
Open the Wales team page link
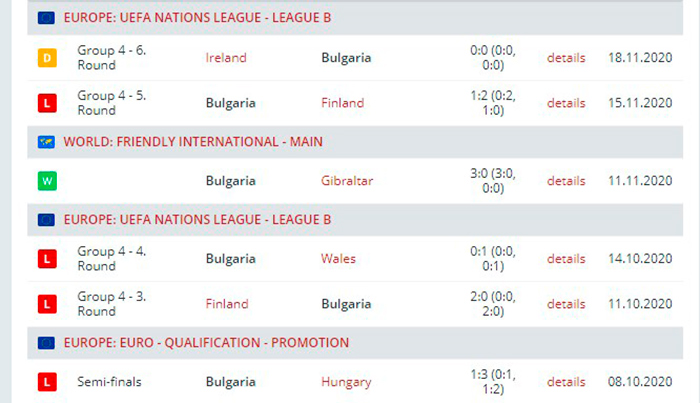(x=338, y=259)
